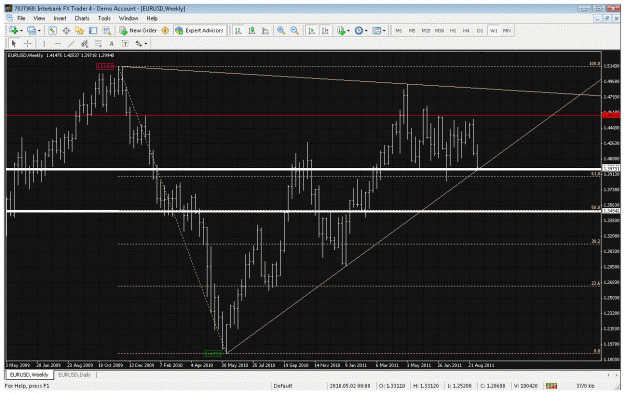
Task: Select the M5 timeframe button
Action: coord(412,31)
